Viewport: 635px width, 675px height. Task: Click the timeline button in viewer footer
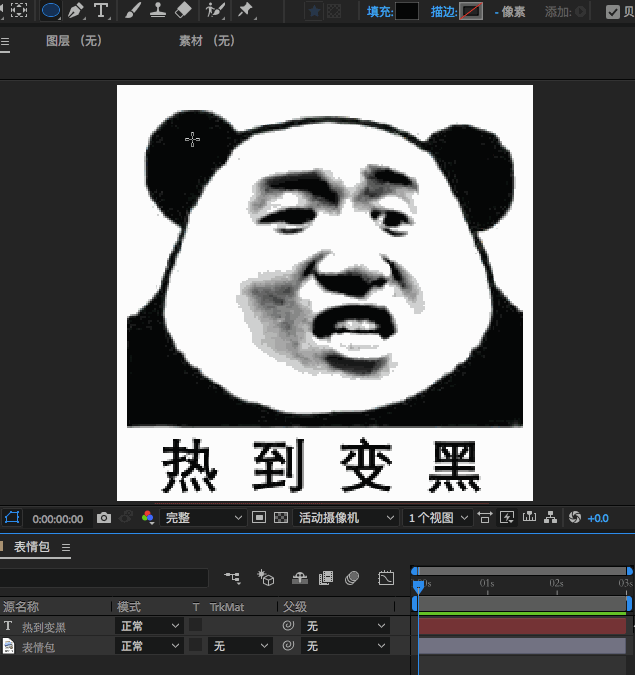tap(529, 517)
